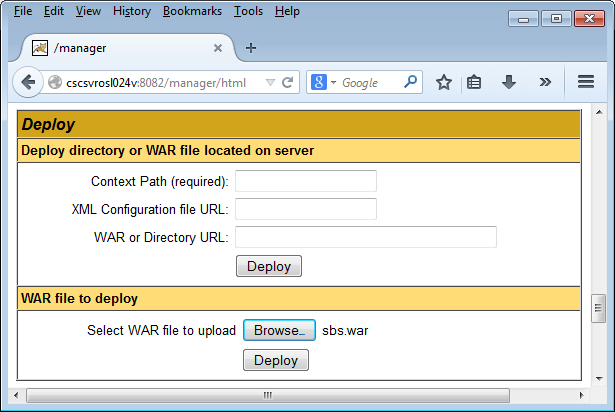Click Deploy under WAR file to deploy
Image resolution: width=615 pixels, height=412 pixels.
coord(276,360)
